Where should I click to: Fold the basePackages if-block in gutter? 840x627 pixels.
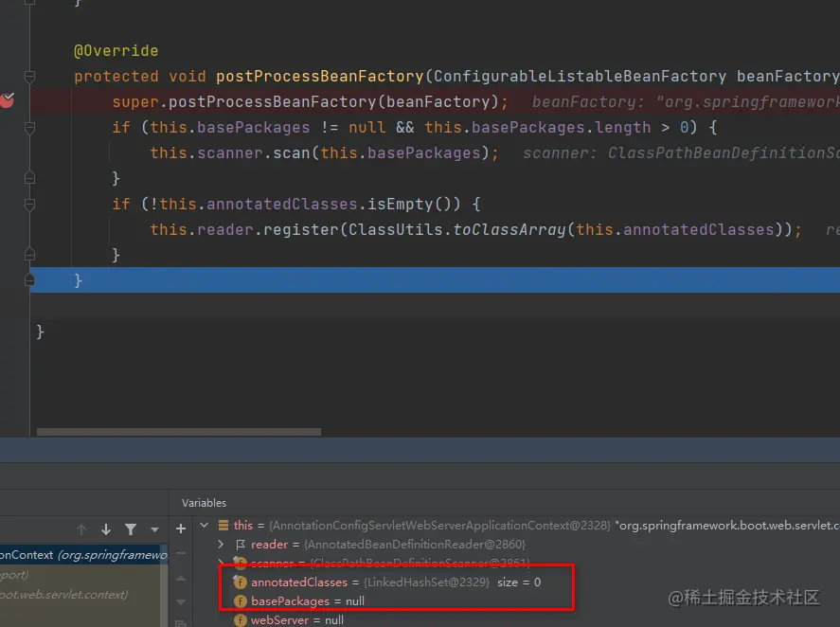30,128
